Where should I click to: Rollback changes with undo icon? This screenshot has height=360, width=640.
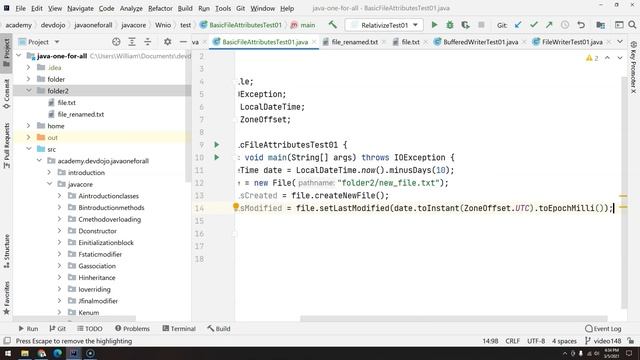[x=581, y=25]
